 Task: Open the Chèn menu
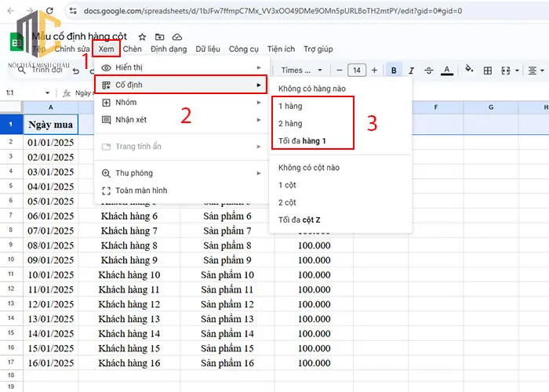(133, 49)
